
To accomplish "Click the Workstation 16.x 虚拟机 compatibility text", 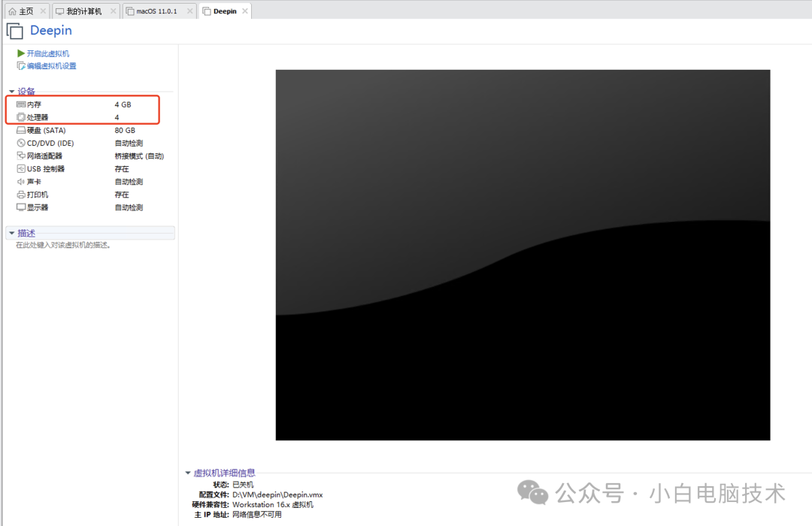I will [x=273, y=505].
